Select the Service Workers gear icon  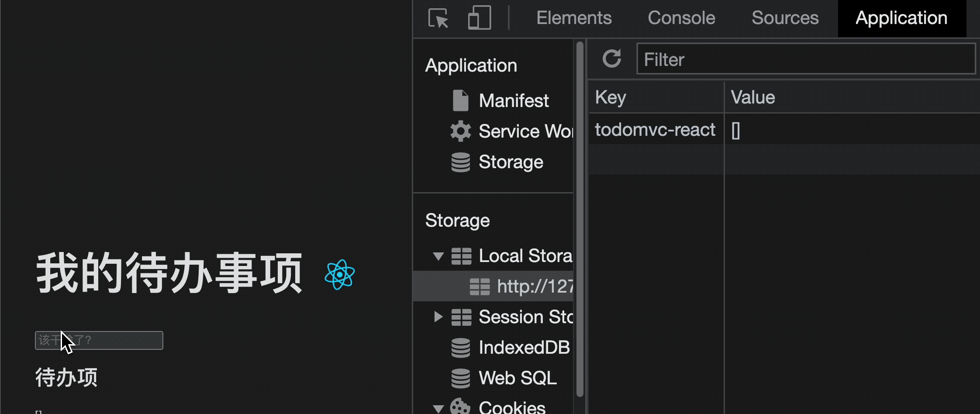pos(460,131)
